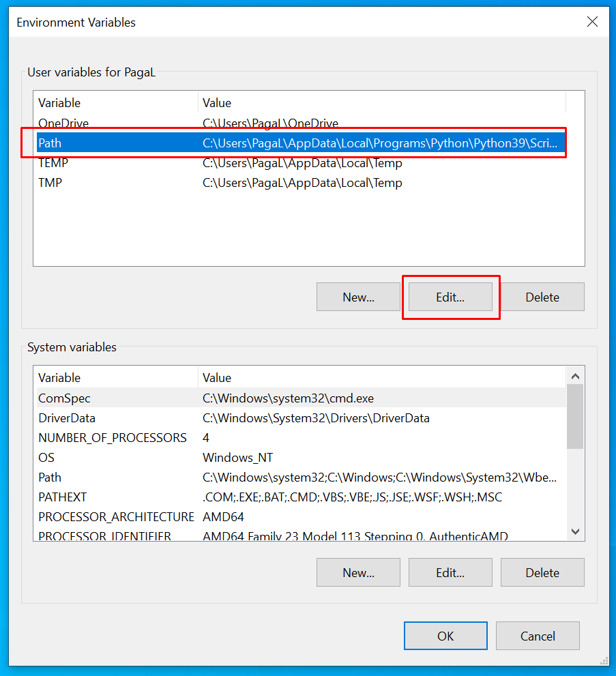The width and height of the screenshot is (616, 676).
Task: Select the OS system variable row
Action: (x=46, y=458)
